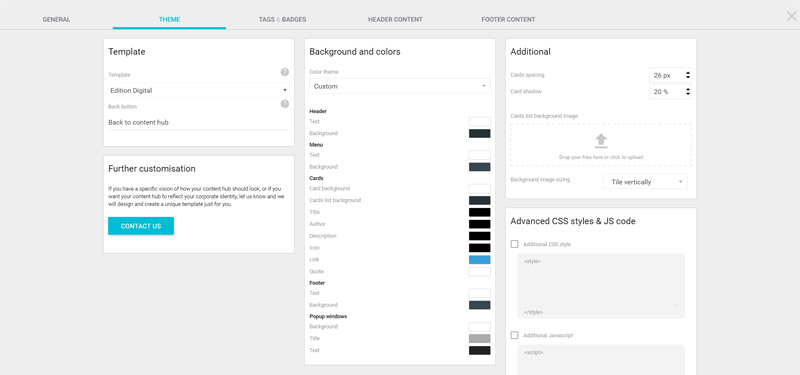The height and width of the screenshot is (375, 800).
Task: Enable the Additional CSS style checkbox
Action: pos(514,244)
